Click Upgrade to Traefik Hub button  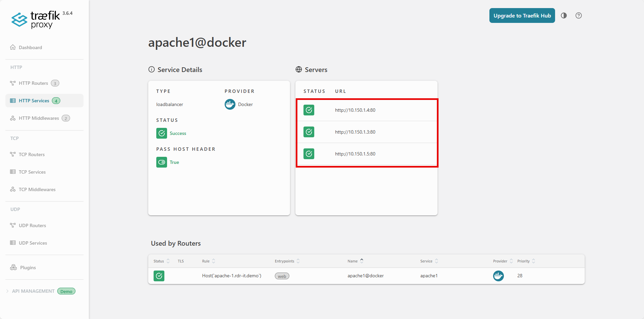522,15
